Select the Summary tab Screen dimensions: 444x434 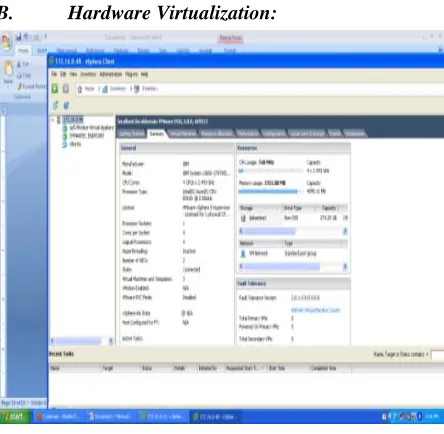coord(157,134)
